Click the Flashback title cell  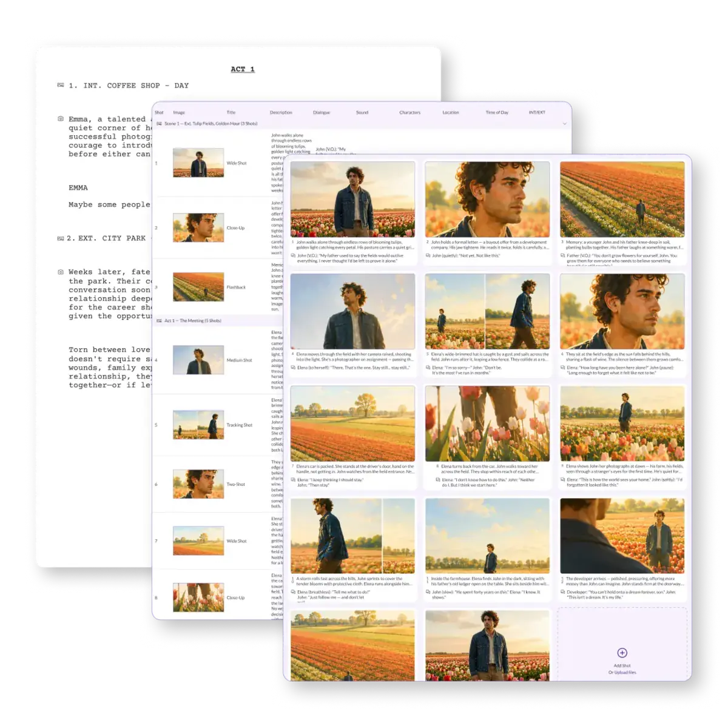pos(236,288)
